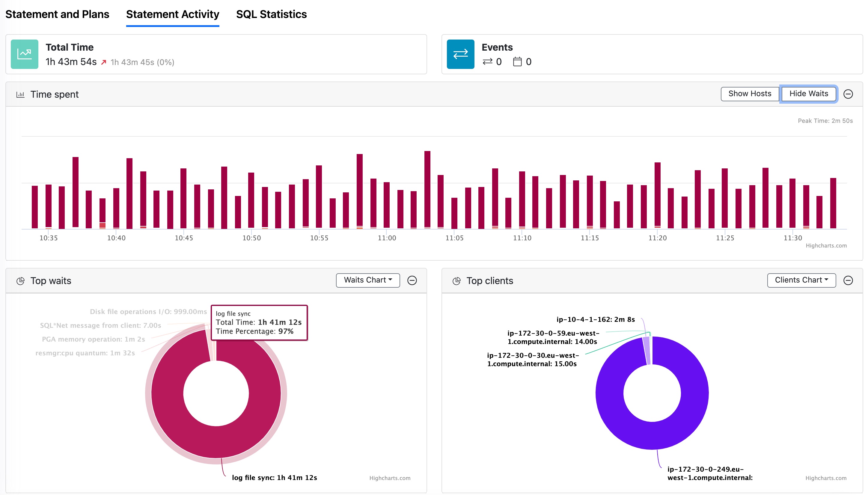The image size is (868, 495).
Task: Open the Waits Chart dropdown
Action: click(x=367, y=280)
